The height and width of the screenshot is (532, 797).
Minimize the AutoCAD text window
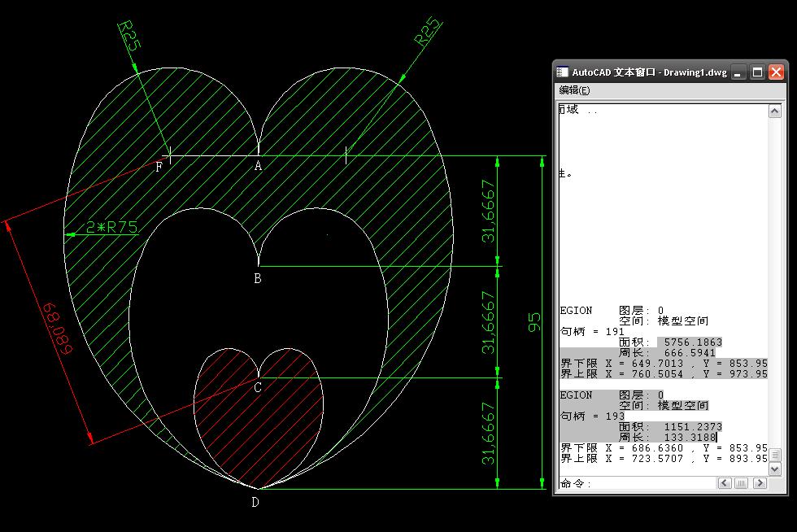point(738,72)
